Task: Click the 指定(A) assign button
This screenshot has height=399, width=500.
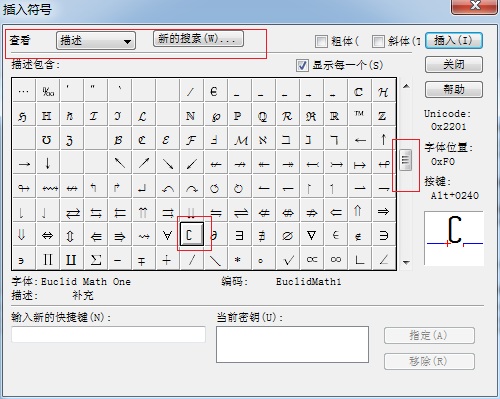Action: pyautogui.click(x=429, y=336)
